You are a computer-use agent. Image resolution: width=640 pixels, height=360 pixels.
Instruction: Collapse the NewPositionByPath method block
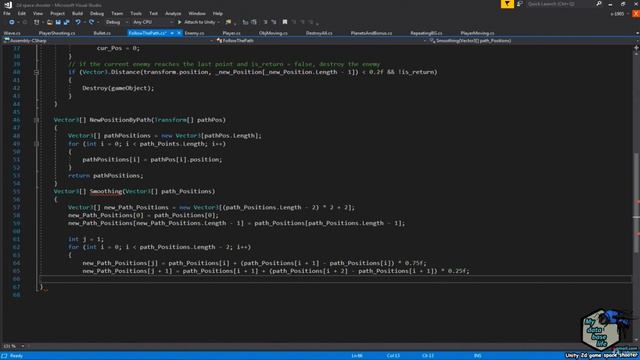pyautogui.click(x=36, y=120)
